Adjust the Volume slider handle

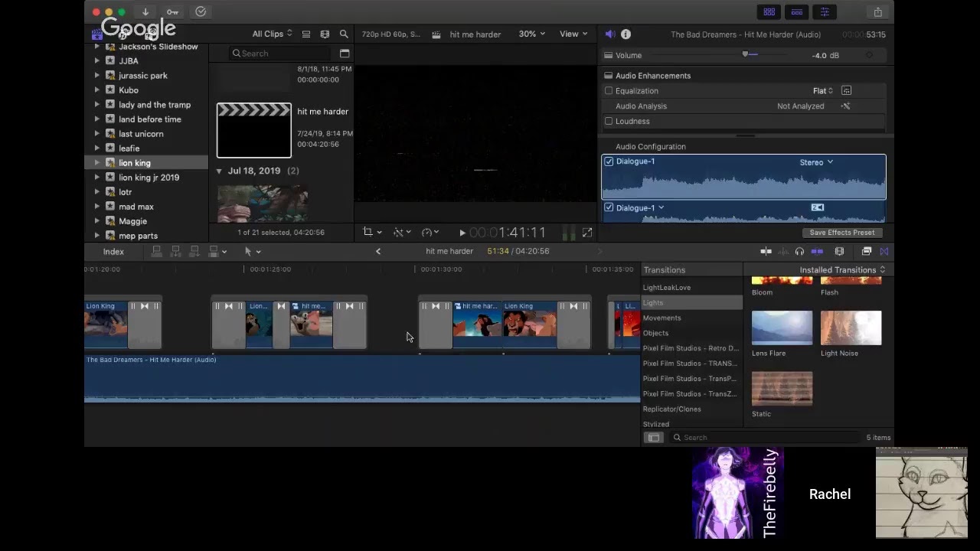pos(745,54)
